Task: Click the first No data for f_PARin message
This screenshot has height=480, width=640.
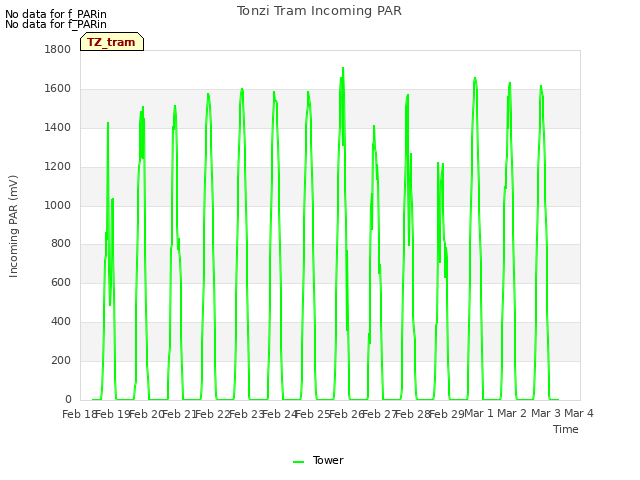Action: pyautogui.click(x=56, y=14)
